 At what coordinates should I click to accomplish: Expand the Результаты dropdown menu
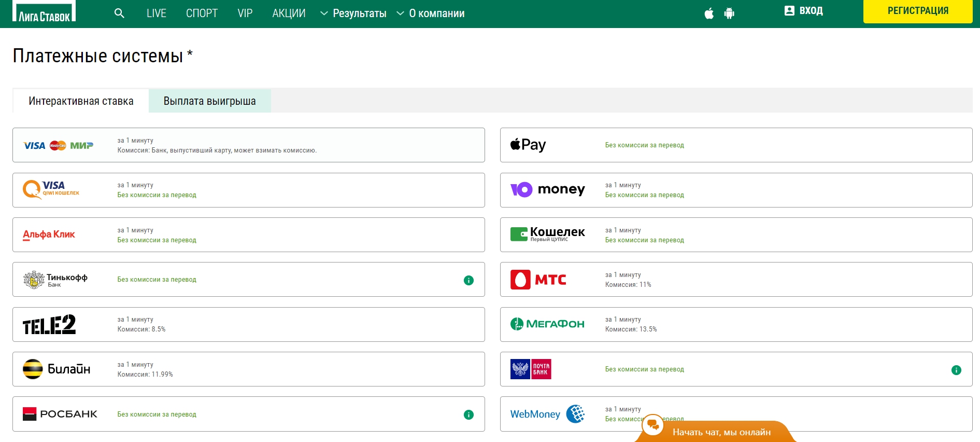point(353,13)
